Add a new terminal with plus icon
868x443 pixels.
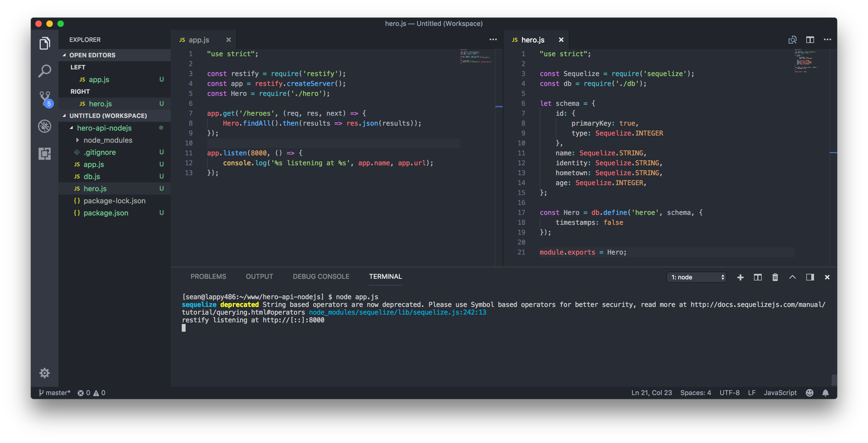tap(740, 277)
